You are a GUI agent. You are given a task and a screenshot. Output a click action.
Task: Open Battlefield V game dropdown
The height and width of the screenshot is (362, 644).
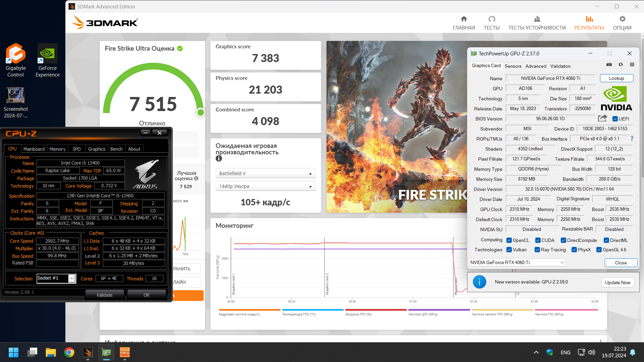point(265,173)
